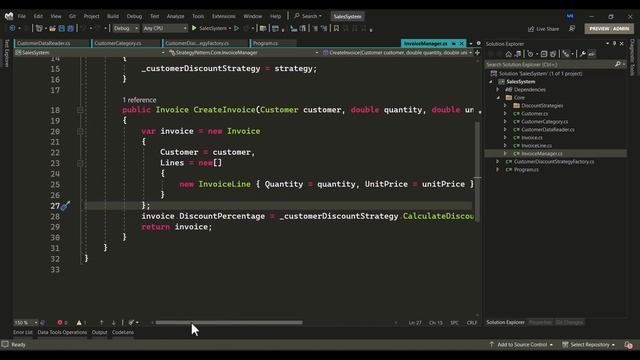The image size is (640, 360).
Task: Click the Search box in title bar
Action: [x=308, y=16]
